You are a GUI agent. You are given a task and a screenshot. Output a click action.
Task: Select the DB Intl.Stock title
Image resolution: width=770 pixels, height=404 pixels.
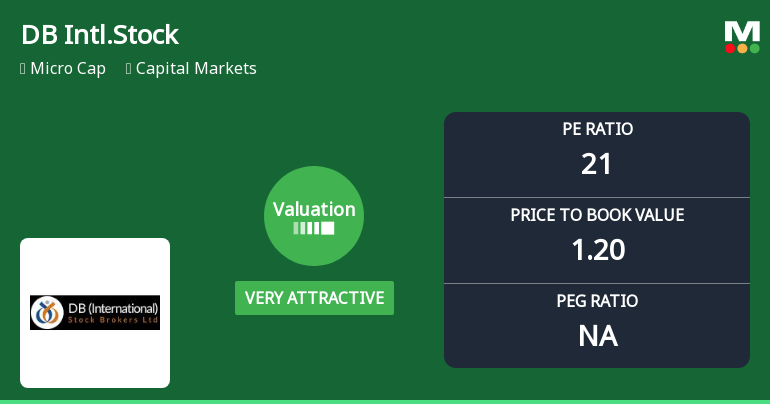(x=99, y=35)
